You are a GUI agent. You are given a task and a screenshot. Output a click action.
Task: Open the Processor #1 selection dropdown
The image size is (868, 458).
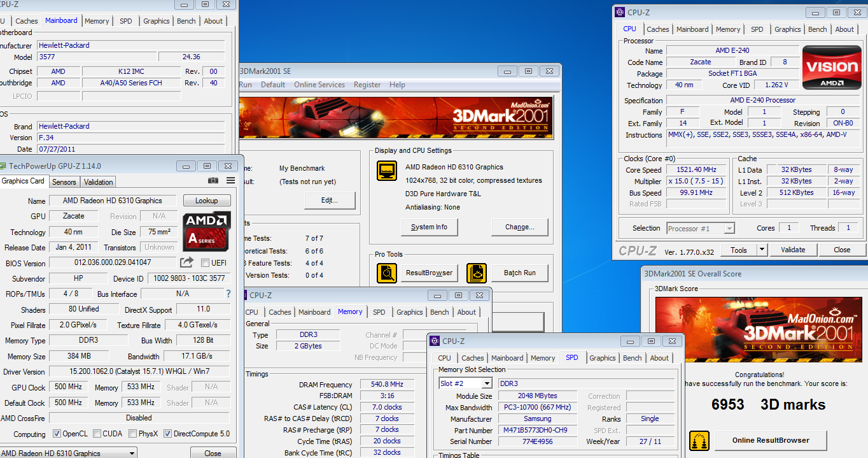[729, 228]
